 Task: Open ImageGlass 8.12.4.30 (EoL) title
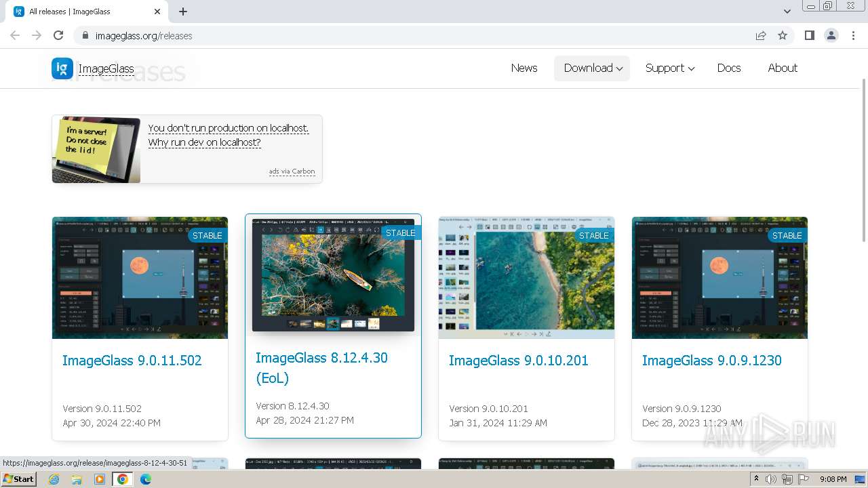(321, 368)
